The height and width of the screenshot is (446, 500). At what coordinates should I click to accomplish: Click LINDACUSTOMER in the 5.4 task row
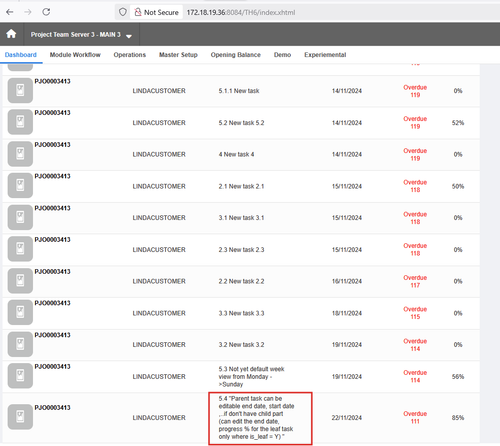tap(159, 418)
